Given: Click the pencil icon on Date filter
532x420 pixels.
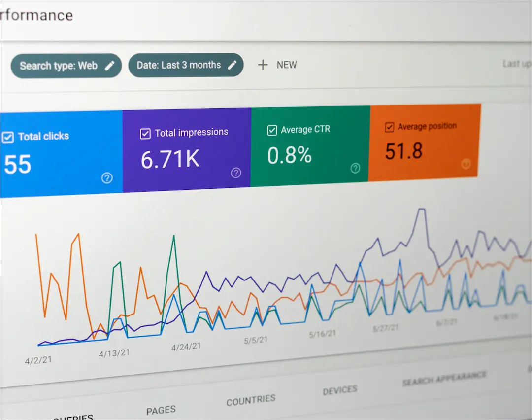Looking at the screenshot, I should (x=232, y=65).
